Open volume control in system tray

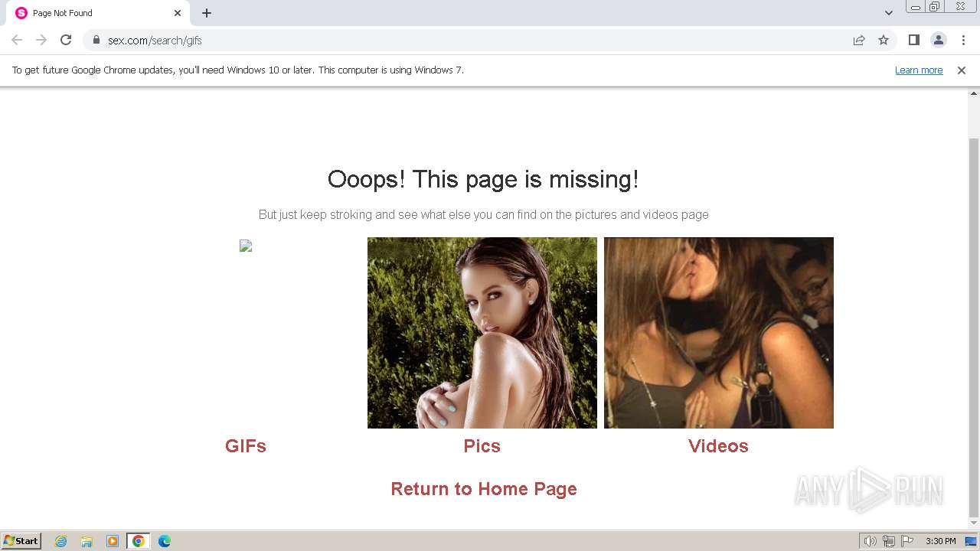coord(870,541)
